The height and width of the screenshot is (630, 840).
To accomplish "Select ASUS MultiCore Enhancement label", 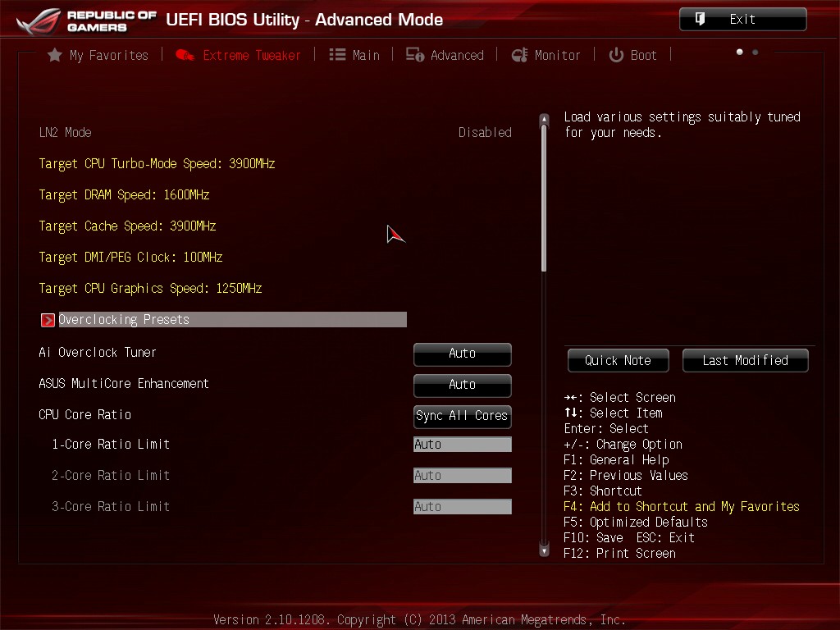I will 124,384.
